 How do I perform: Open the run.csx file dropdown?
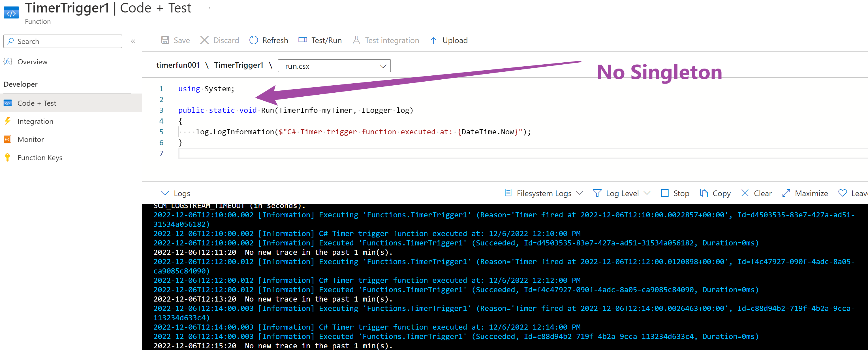coord(334,66)
